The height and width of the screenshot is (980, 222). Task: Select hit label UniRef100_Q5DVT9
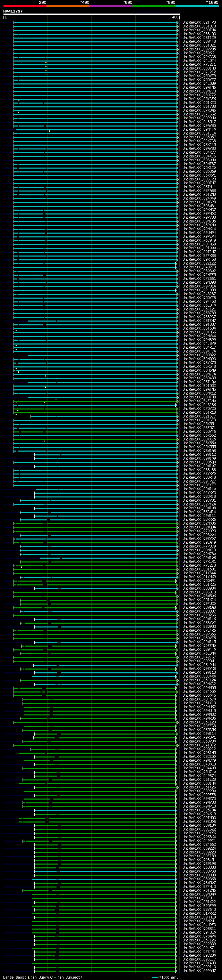(x=199, y=76)
